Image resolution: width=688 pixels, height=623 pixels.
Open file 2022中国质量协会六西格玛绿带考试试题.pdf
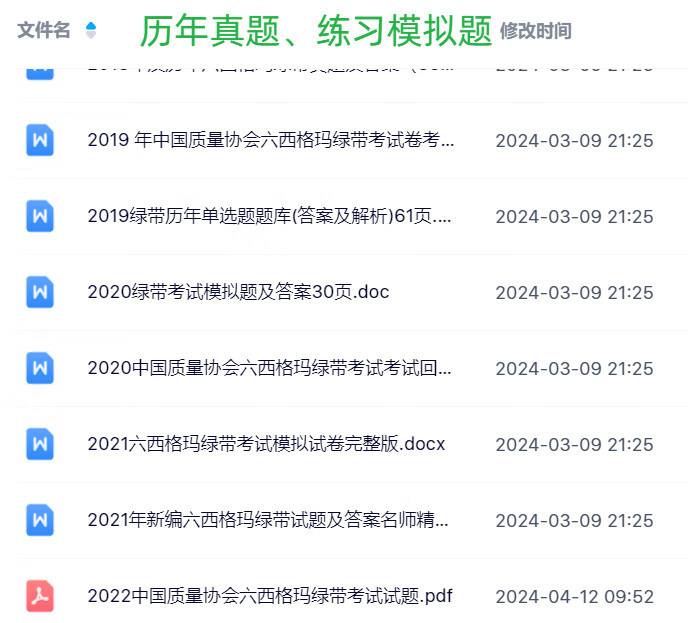point(270,596)
